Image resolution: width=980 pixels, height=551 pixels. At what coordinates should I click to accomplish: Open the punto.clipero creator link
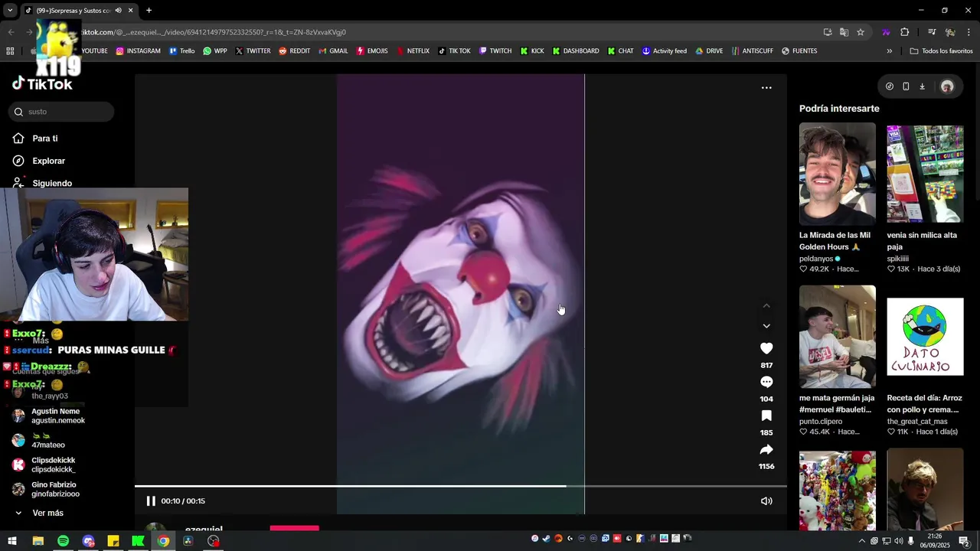pyautogui.click(x=821, y=422)
